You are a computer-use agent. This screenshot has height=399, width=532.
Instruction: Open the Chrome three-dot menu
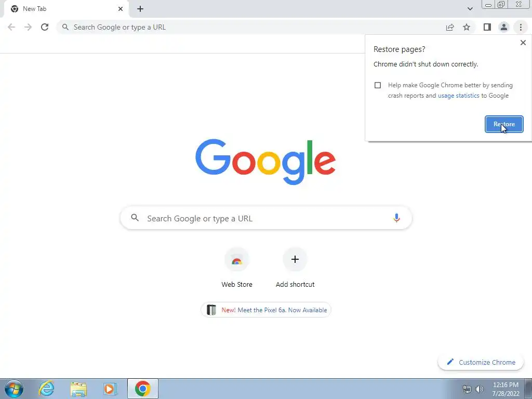coord(521,27)
